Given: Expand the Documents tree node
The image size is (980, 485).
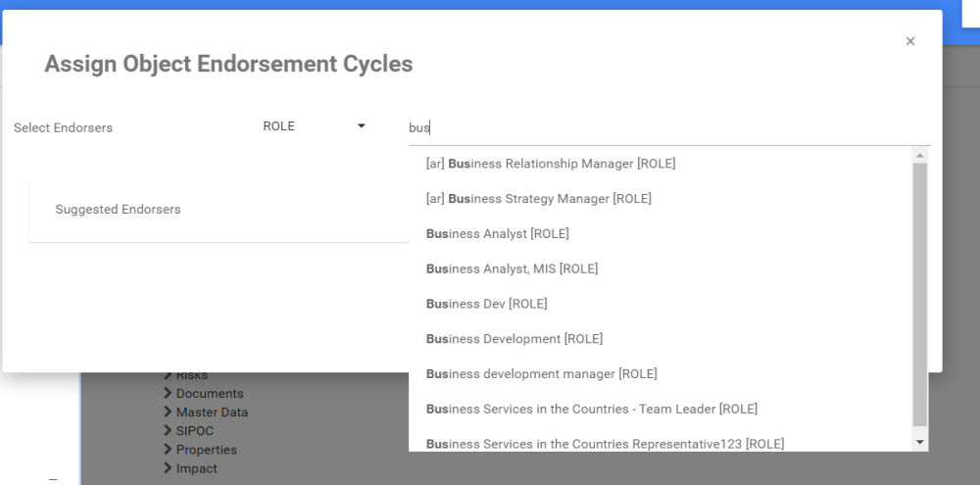Looking at the screenshot, I should point(168,394).
